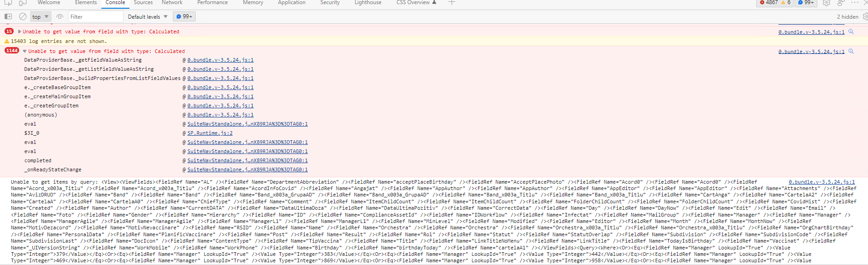This screenshot has height=265, width=868.
Task: Switch to the Network tab
Action: [x=172, y=3]
